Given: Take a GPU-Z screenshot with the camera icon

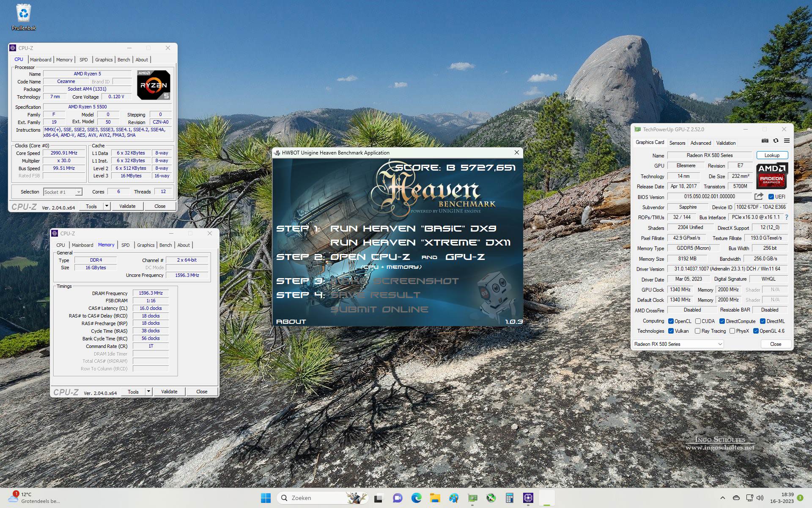Looking at the screenshot, I should (765, 141).
